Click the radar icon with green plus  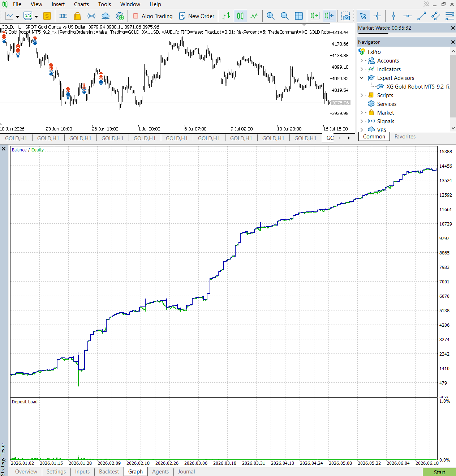120,16
